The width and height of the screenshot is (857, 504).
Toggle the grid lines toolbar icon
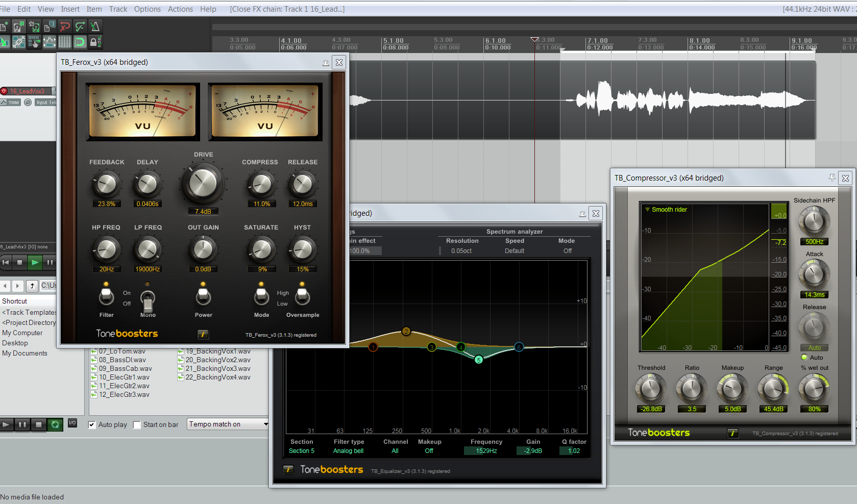tap(65, 42)
